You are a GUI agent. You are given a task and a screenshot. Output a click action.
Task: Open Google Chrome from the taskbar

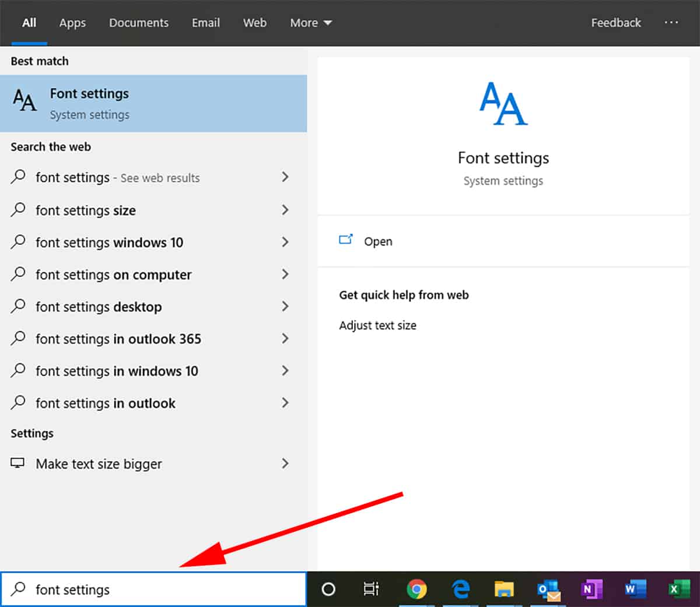tap(416, 589)
